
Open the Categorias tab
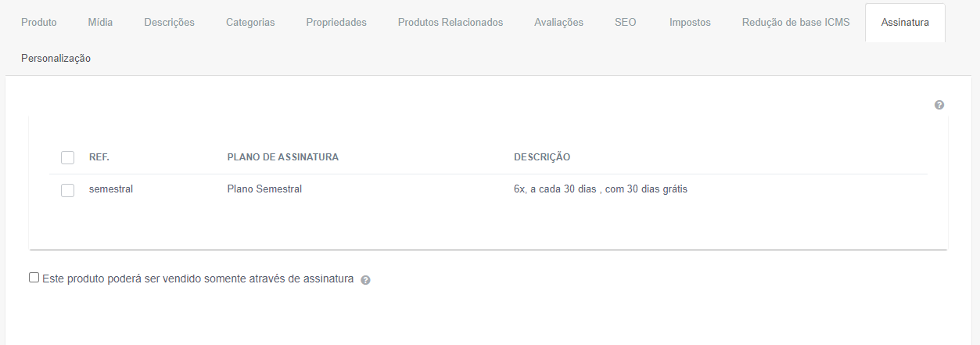click(250, 23)
